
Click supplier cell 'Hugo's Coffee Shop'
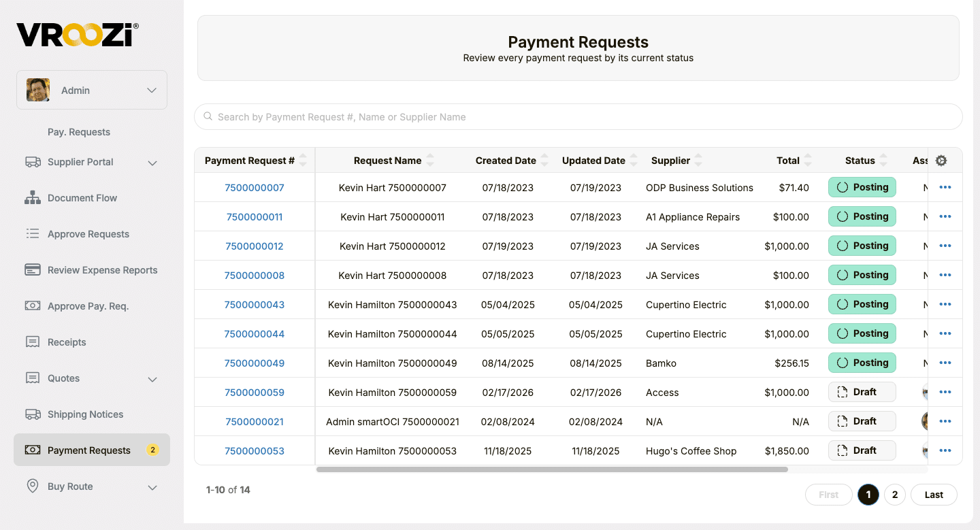point(691,451)
